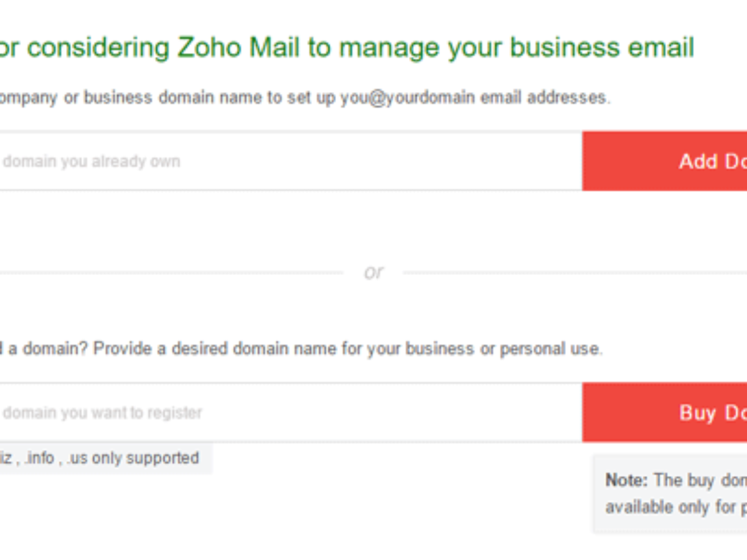Click the "or" divider text
747x560 pixels.
coord(374,273)
